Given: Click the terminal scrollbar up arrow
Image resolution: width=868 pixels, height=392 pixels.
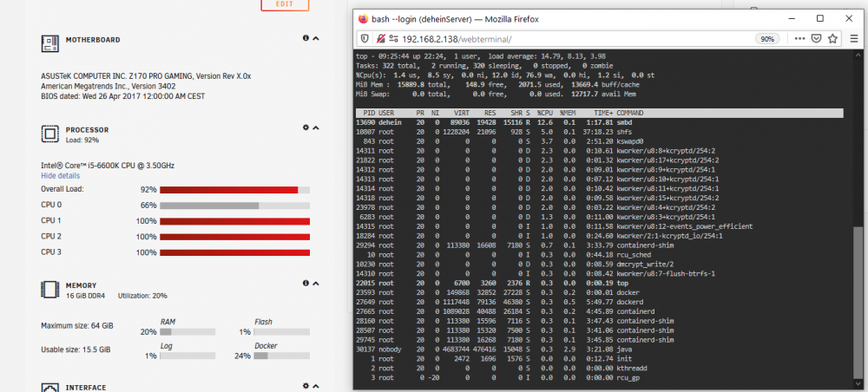Looking at the screenshot, I should tap(858, 53).
